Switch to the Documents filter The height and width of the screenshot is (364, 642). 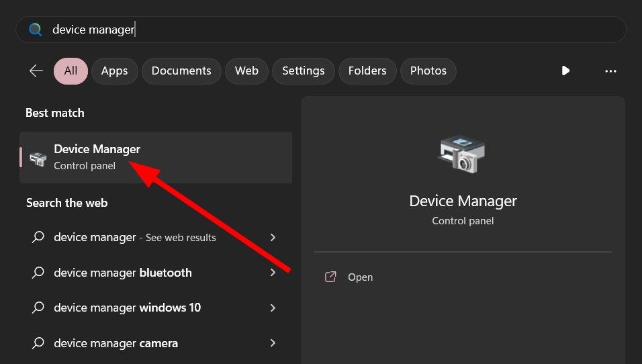181,71
